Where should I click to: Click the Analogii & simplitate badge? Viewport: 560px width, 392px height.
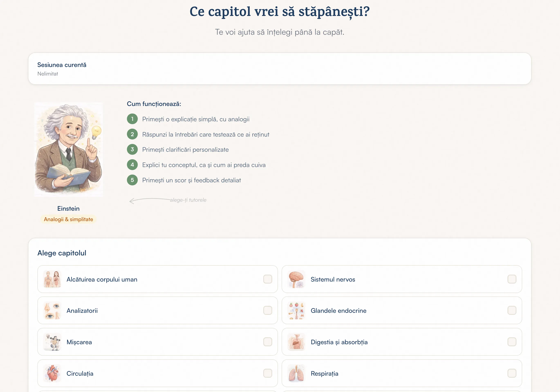tap(68, 219)
